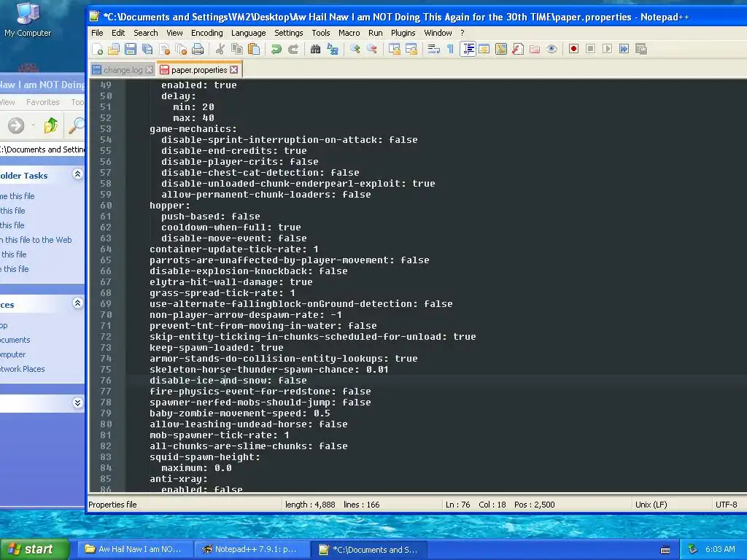
Task: Click 'UTF-8' encoding in the status bar
Action: (726, 505)
